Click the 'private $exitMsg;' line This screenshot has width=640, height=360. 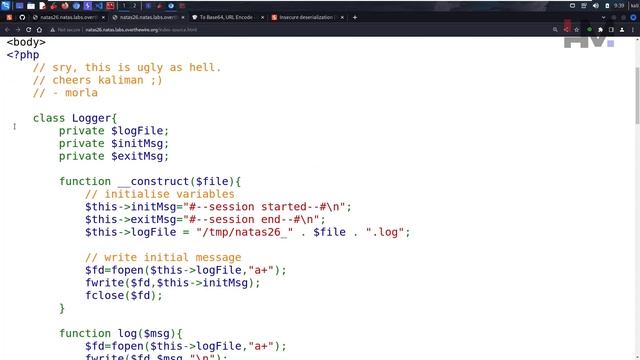(114, 156)
